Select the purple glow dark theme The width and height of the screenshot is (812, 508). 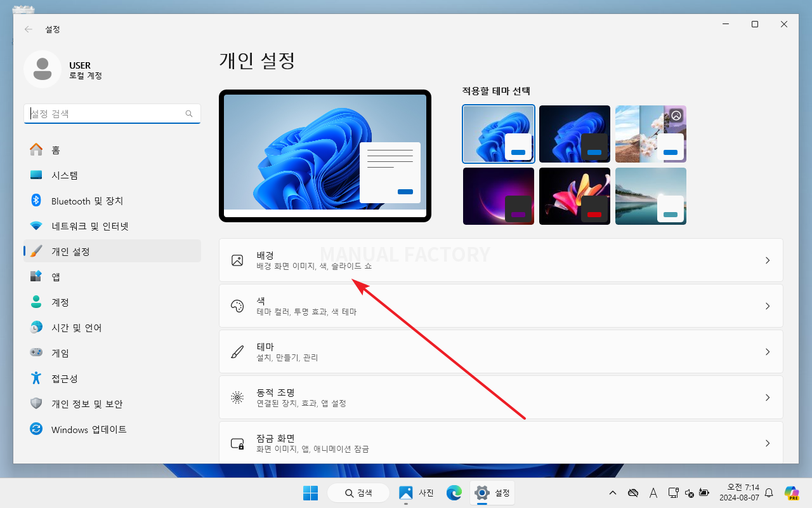[499, 196]
